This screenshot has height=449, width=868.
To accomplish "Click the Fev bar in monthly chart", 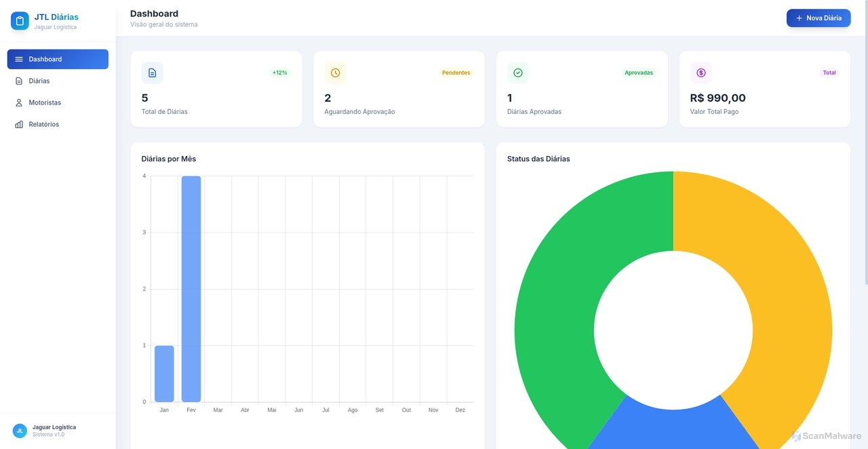I will pyautogui.click(x=191, y=289).
